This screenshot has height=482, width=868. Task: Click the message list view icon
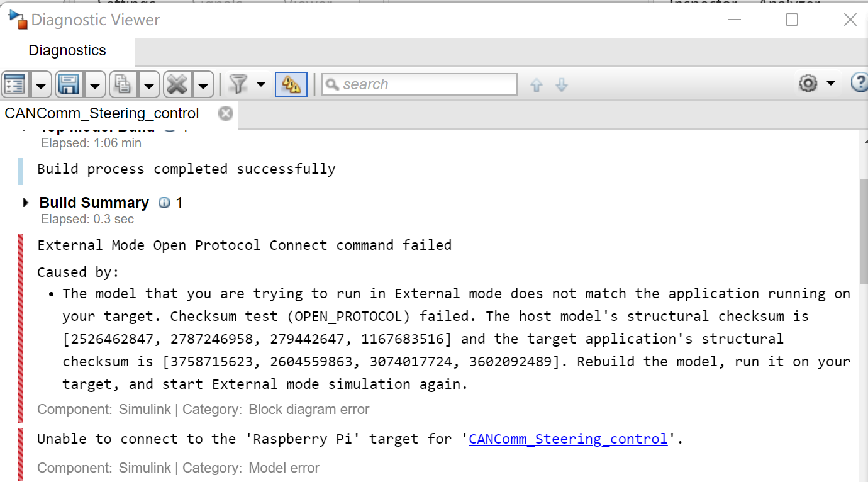[x=14, y=84]
